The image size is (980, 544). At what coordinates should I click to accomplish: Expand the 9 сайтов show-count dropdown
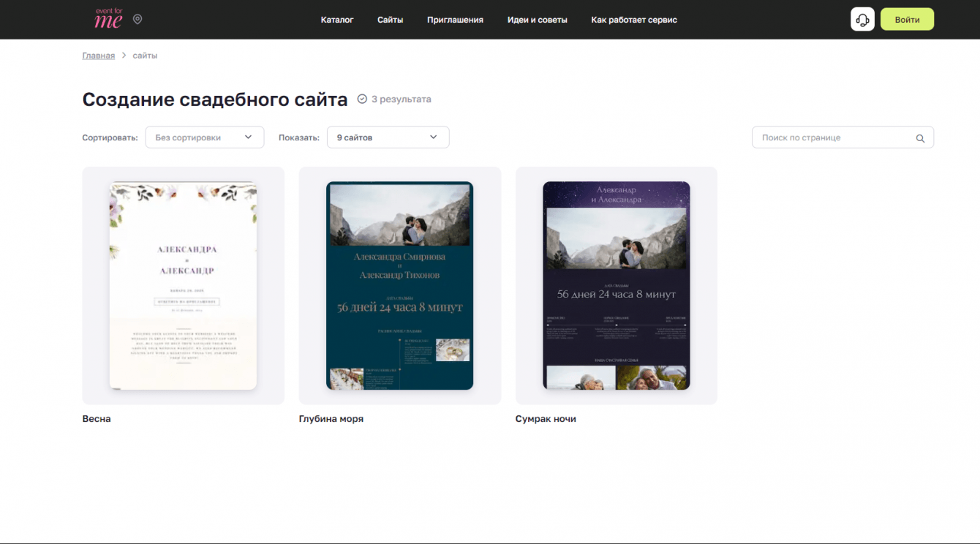(x=388, y=137)
